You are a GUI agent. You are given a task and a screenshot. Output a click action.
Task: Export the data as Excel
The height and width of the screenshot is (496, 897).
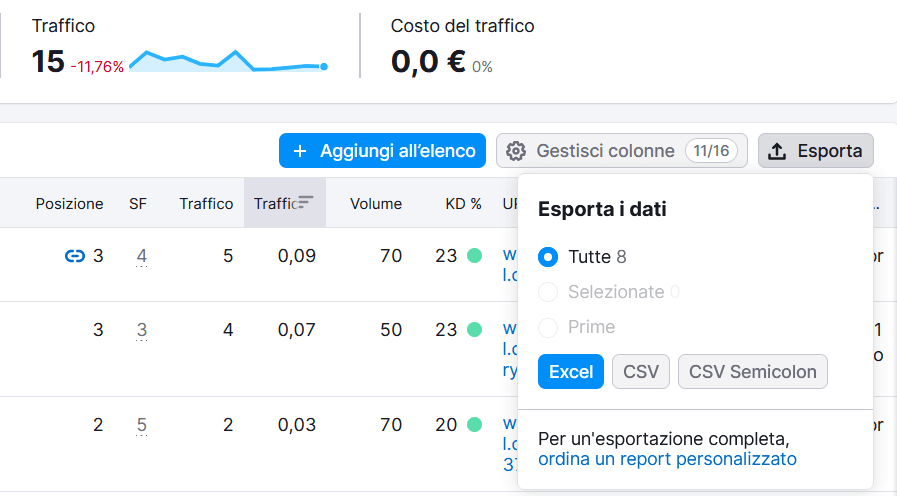point(571,372)
